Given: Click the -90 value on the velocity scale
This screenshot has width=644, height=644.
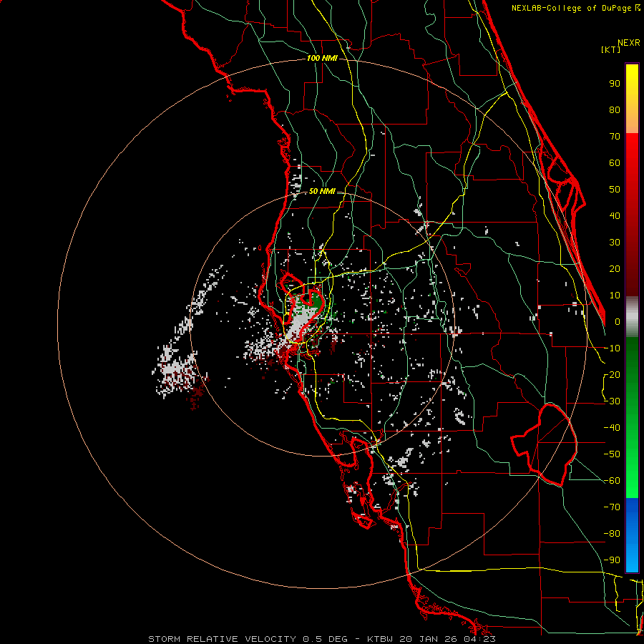Looking at the screenshot, I should tap(612, 560).
